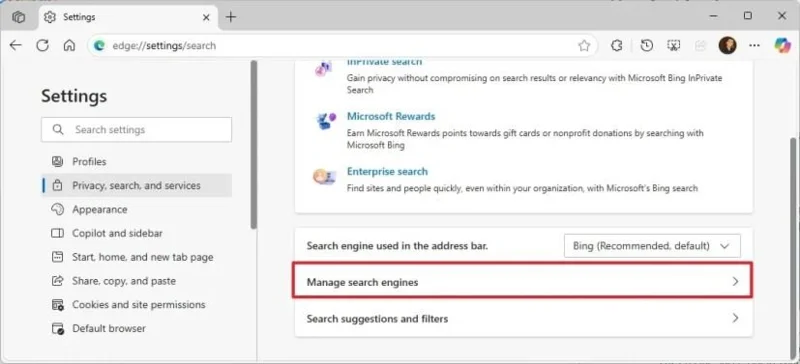This screenshot has width=800, height=364.
Task: Close the Settings tab
Action: coord(206,17)
